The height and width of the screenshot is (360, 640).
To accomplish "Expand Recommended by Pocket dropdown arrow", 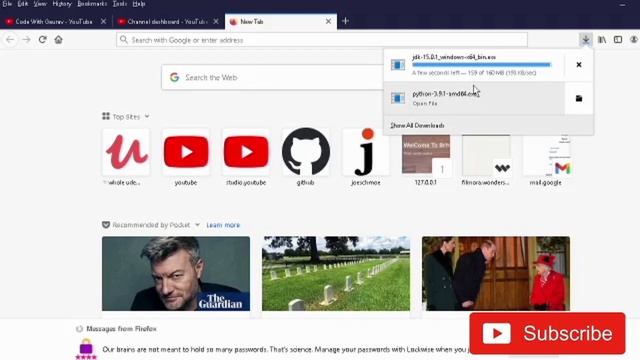I will tap(198, 225).
